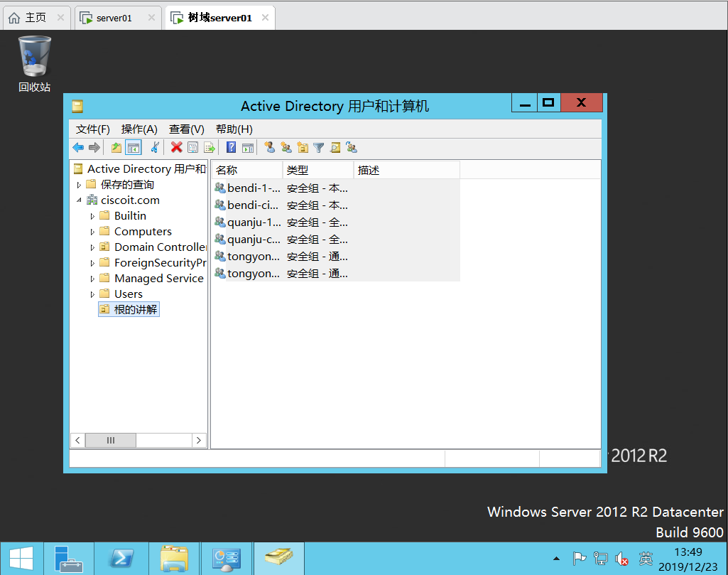Click the Action Center flag tray icon
The height and width of the screenshot is (575, 728).
[579, 558]
